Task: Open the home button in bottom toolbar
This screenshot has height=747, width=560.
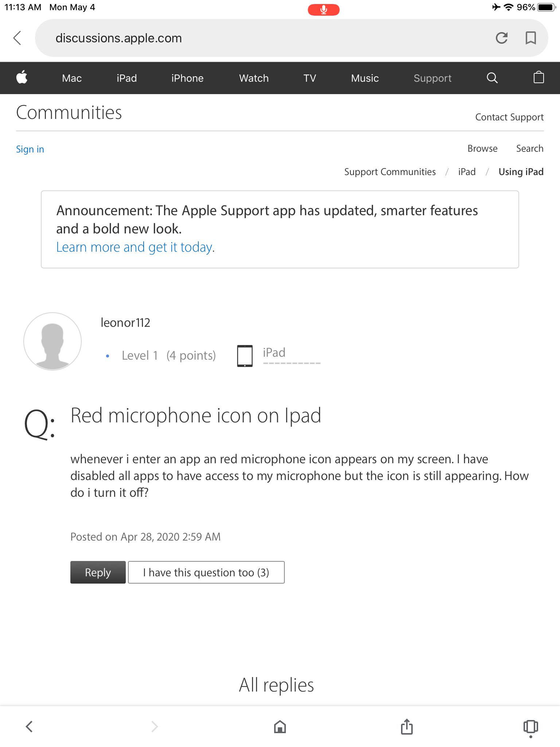Action: pyautogui.click(x=280, y=727)
